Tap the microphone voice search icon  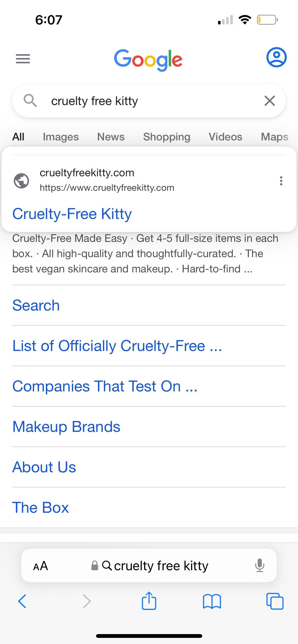(x=260, y=566)
